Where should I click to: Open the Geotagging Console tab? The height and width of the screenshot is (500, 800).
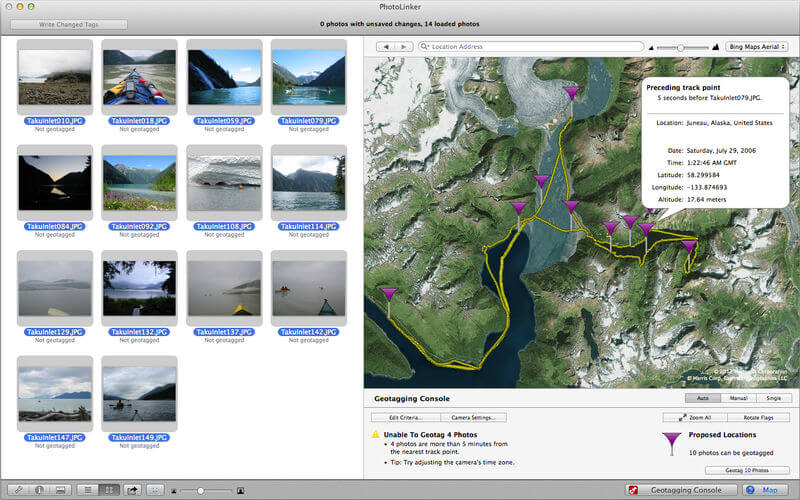coord(682,490)
